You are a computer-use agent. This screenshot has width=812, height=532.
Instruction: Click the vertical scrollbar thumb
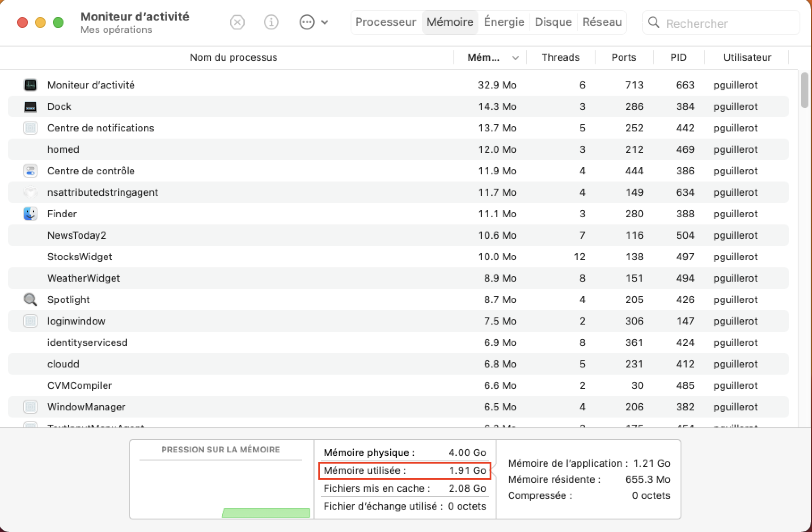pyautogui.click(x=804, y=90)
